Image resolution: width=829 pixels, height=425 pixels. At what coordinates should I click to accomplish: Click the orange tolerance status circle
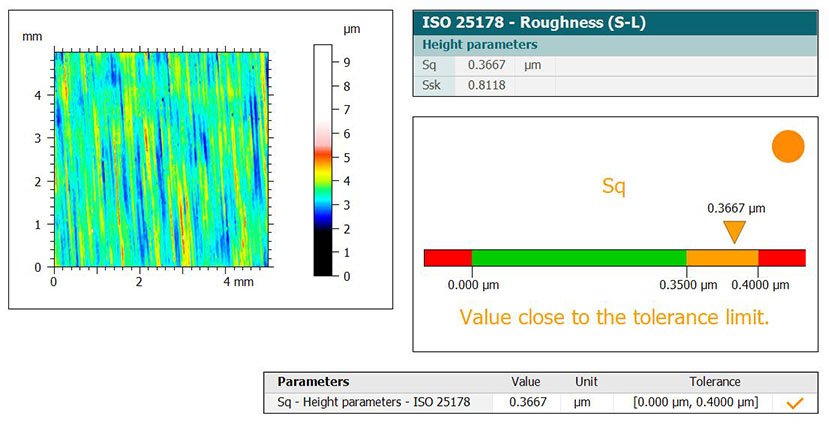coord(788,146)
